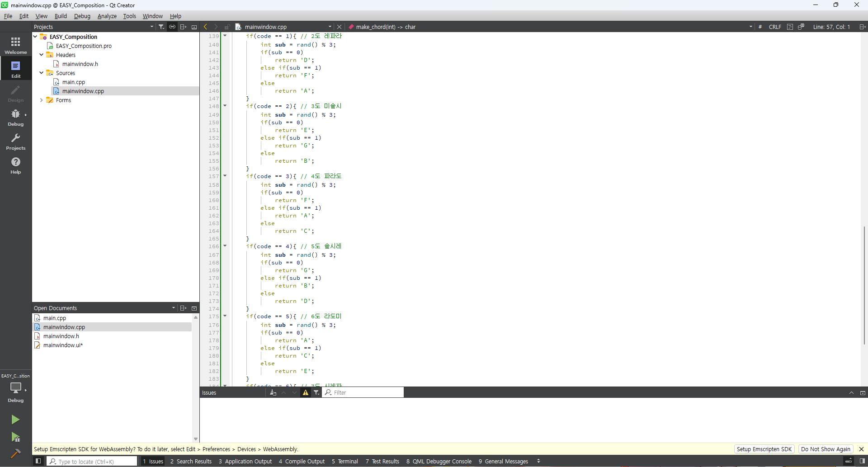Click the editor vertical scrollbar
Screen dimensions: 868x467
(x=864, y=285)
